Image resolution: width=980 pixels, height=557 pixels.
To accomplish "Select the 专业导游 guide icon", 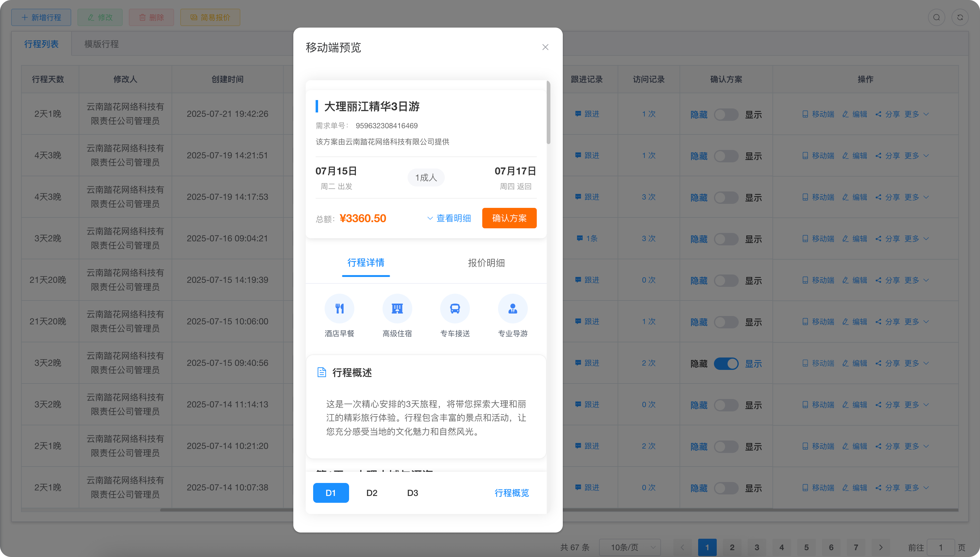I will coord(512,308).
